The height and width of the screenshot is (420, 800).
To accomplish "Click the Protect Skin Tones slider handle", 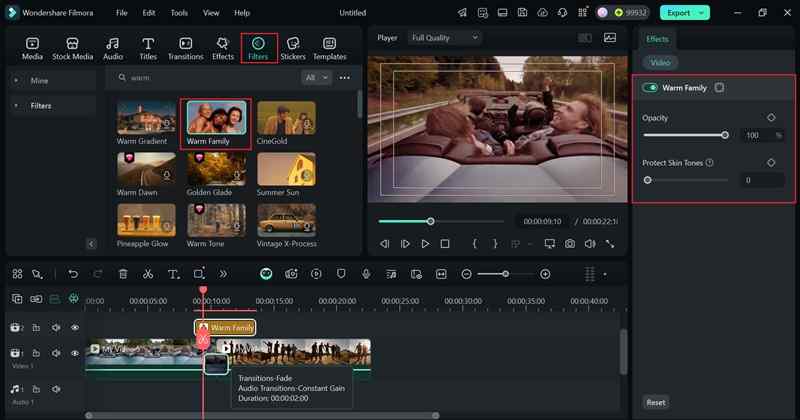I will [647, 180].
